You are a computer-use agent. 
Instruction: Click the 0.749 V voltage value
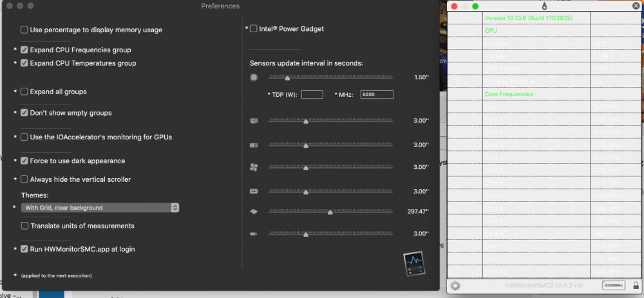603,56
